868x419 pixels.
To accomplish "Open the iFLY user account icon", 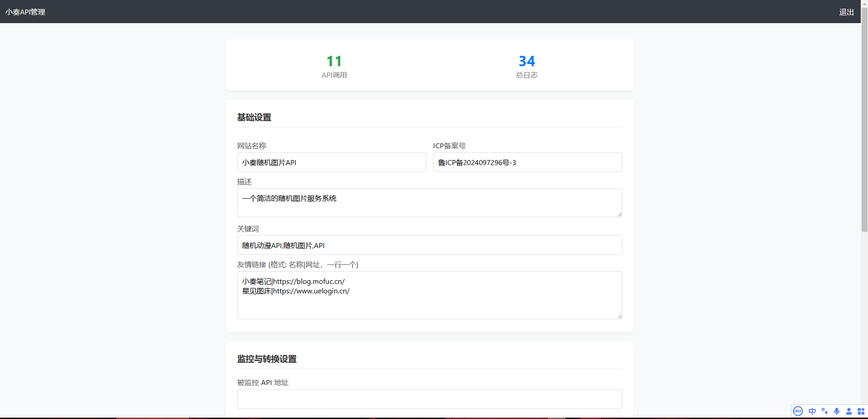I will [x=849, y=411].
